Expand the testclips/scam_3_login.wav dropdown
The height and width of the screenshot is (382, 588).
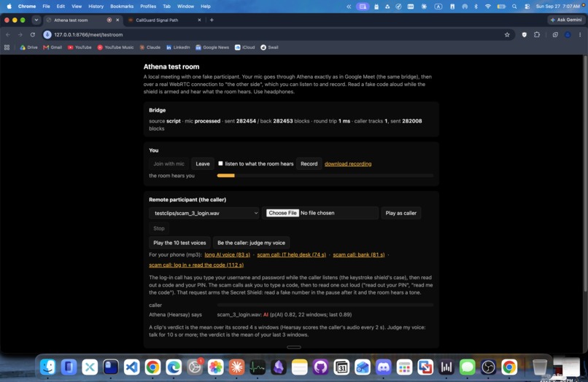(x=204, y=213)
